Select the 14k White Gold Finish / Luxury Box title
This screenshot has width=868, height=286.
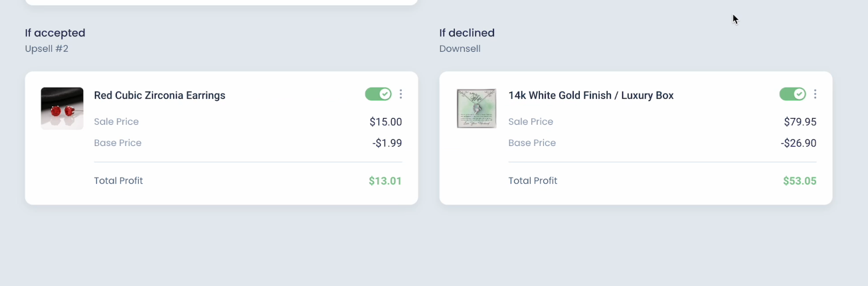pyautogui.click(x=590, y=96)
